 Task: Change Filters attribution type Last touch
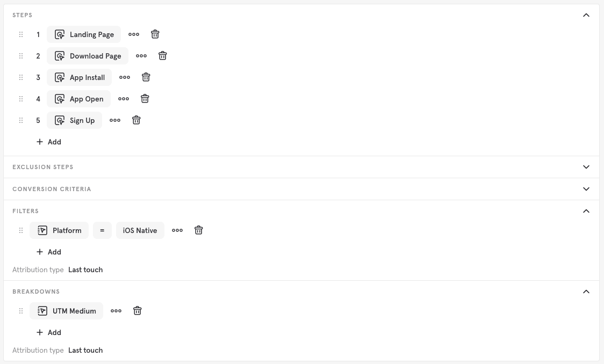click(x=85, y=270)
